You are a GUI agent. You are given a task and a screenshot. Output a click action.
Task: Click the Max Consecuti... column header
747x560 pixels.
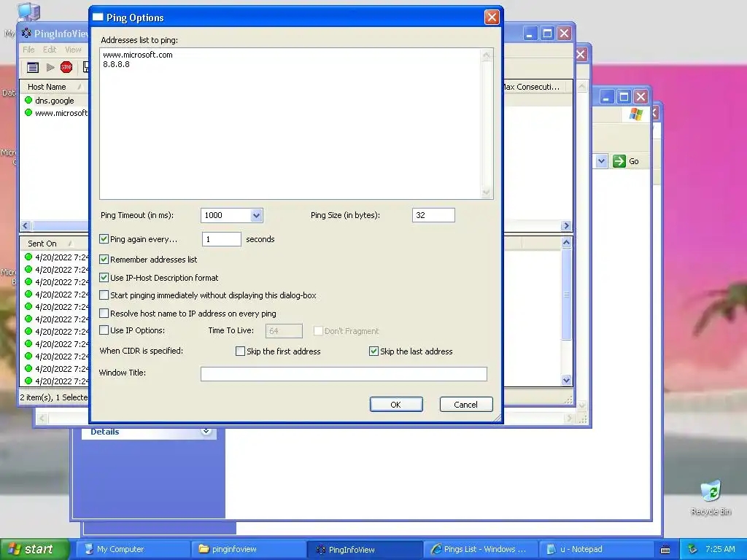coord(532,87)
